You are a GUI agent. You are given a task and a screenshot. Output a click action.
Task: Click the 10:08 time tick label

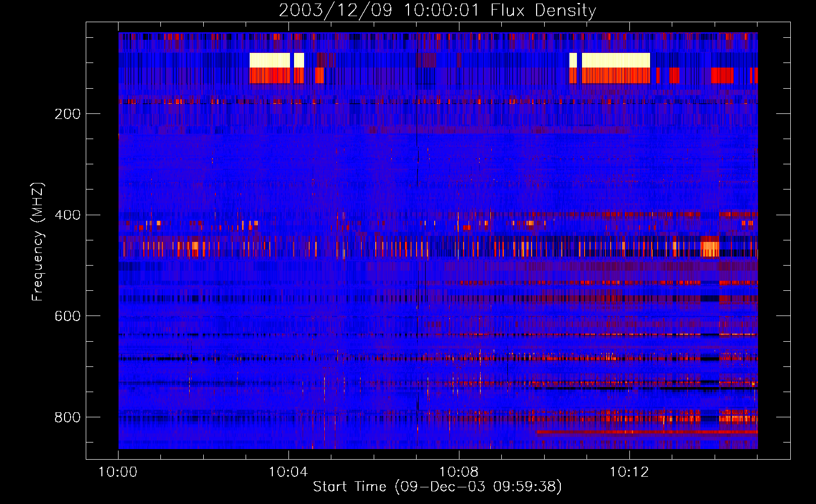coord(459,472)
